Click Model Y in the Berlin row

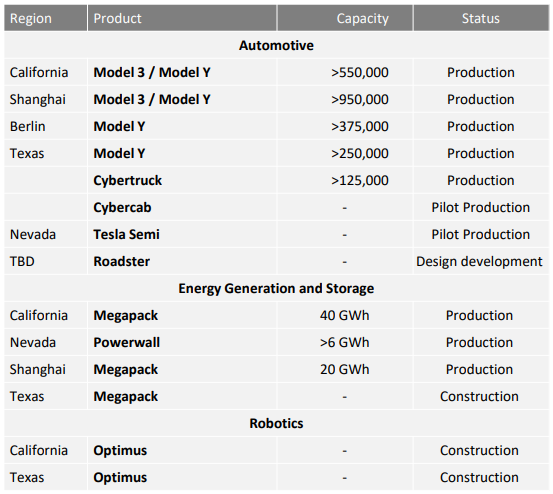(119, 126)
